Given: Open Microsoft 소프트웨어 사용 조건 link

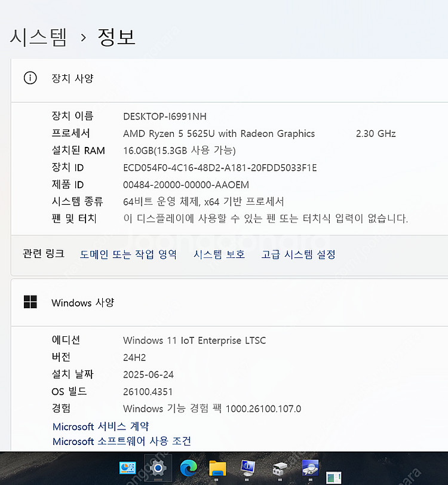Looking at the screenshot, I should click(122, 441).
